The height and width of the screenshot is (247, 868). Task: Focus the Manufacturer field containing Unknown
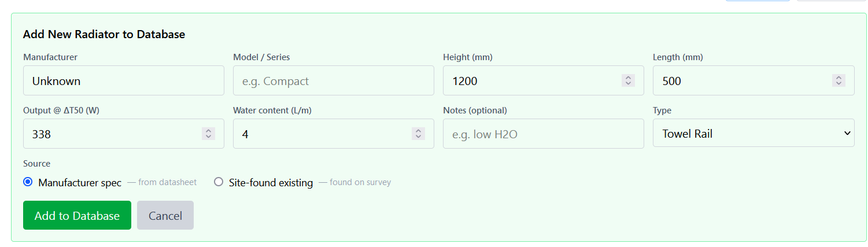click(x=123, y=81)
